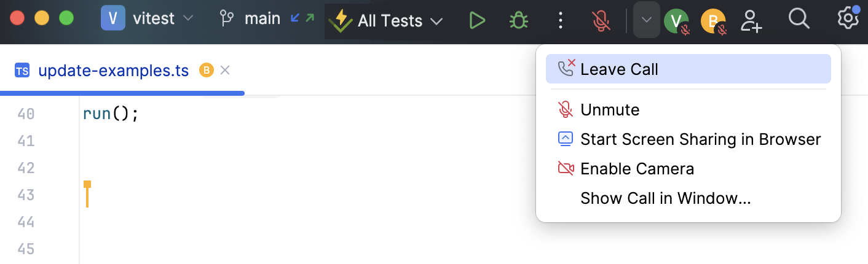Image resolution: width=868 pixels, height=264 pixels.
Task: Close the update-examples.ts tab
Action: click(225, 71)
